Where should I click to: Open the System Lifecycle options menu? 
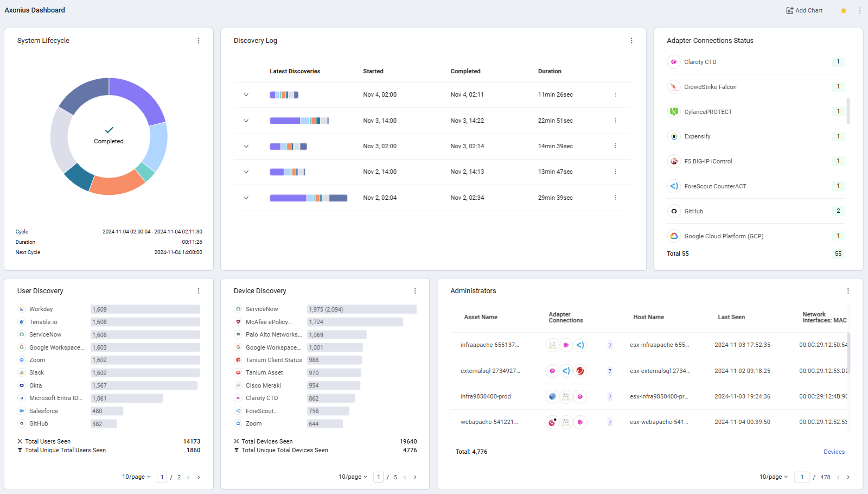pyautogui.click(x=199, y=41)
